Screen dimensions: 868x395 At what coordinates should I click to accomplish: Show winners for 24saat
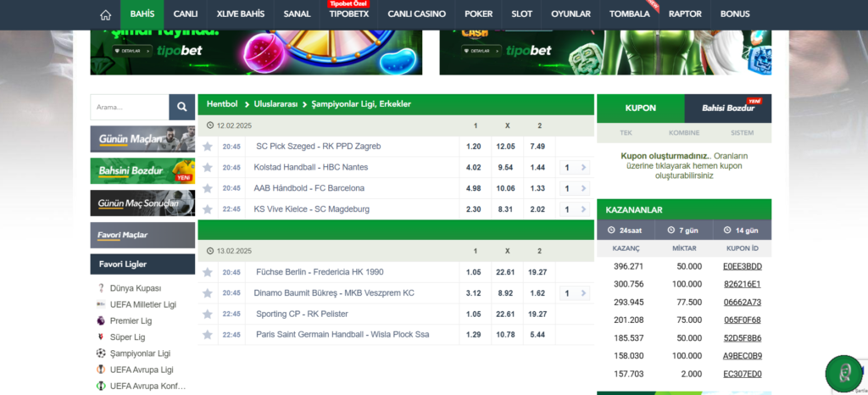coord(626,231)
